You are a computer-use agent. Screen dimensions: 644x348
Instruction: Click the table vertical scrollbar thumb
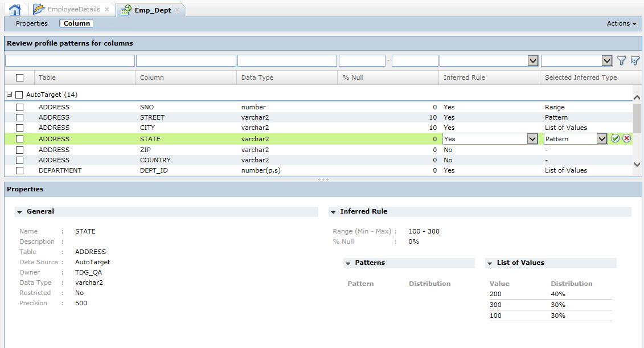(637, 118)
